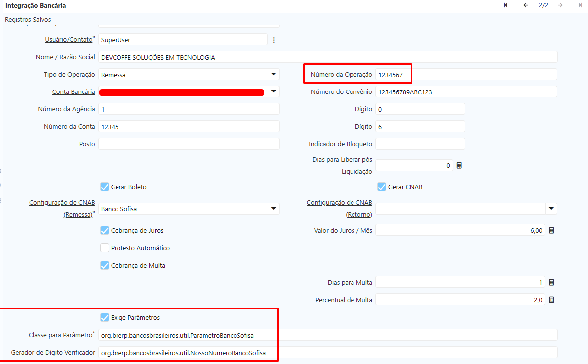Open calculator for Valor do Juros
The image size is (588, 364).
(x=551, y=230)
